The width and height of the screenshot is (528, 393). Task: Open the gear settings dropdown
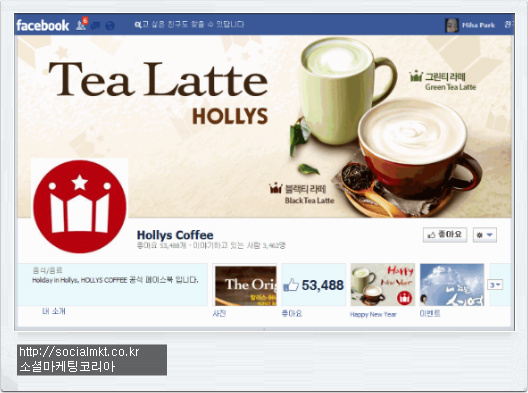485,235
